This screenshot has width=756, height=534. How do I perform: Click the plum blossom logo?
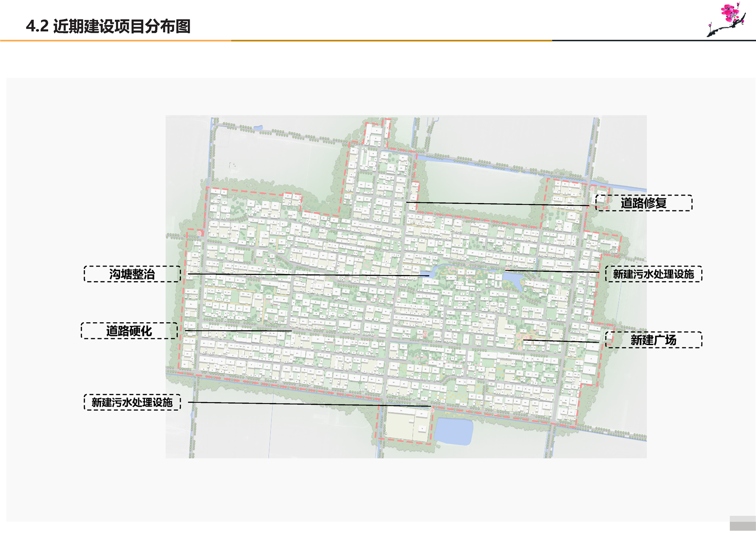click(x=727, y=19)
